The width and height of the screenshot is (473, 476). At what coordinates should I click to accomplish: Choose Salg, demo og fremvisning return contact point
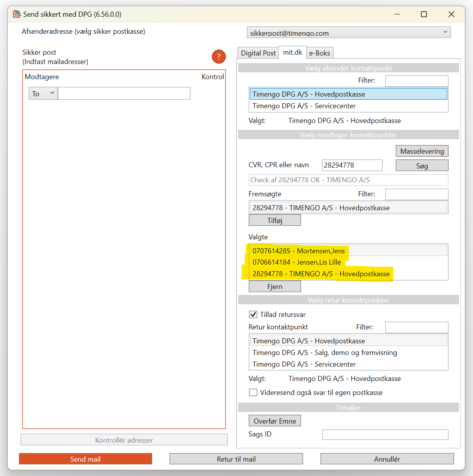coord(324,353)
